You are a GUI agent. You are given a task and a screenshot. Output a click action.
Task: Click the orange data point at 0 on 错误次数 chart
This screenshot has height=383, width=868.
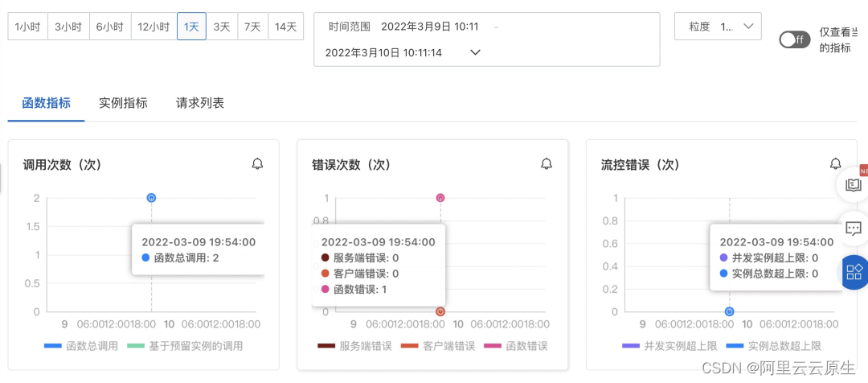tap(440, 311)
